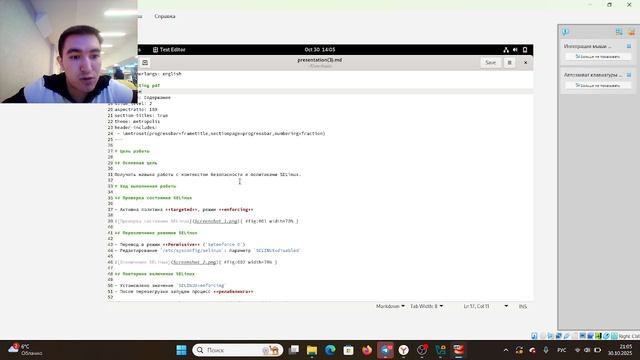Click the Screenshot_2.png link in editor
The image size is (640, 360).
[194, 262]
